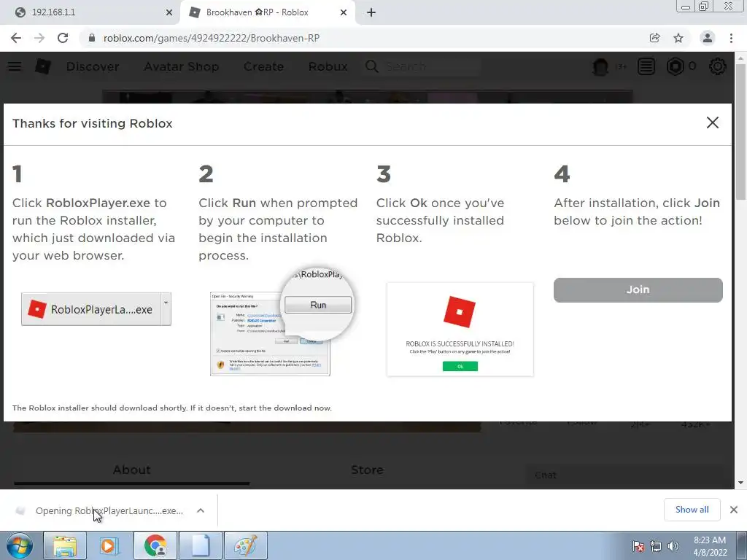Click the RobloxPlayerLa....exe download illustration

click(x=96, y=309)
